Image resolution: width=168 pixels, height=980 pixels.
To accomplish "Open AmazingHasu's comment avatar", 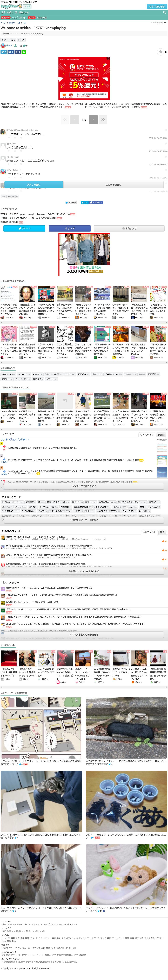I will [3, 132].
